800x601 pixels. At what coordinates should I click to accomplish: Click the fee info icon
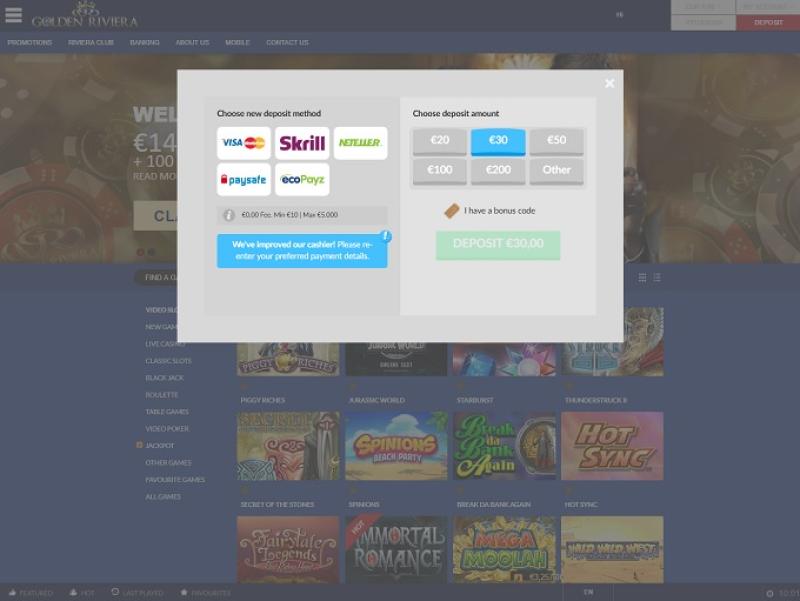tap(229, 215)
